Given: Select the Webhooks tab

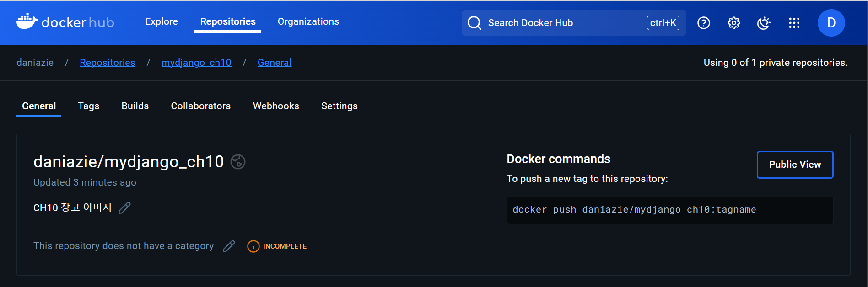Looking at the screenshot, I should coord(276,106).
